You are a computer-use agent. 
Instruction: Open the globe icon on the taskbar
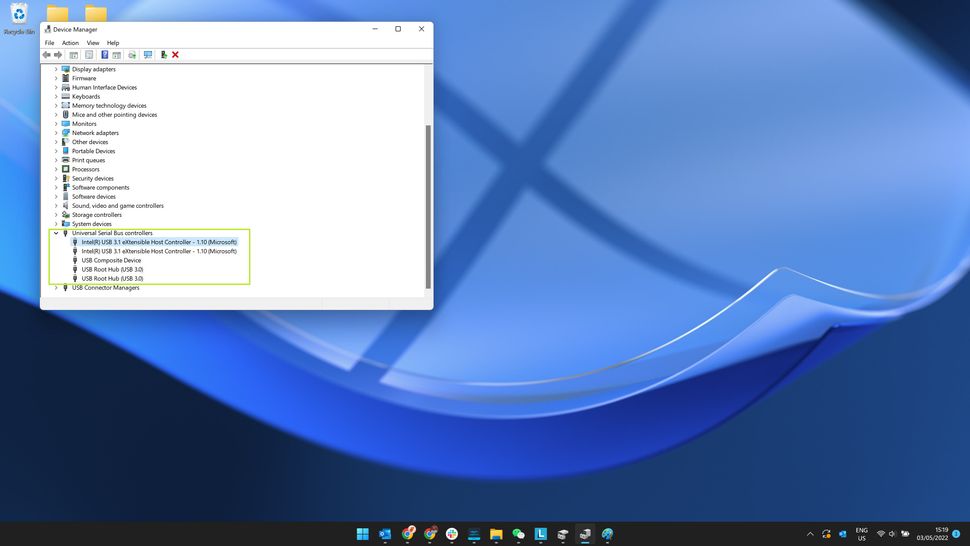pos(607,534)
